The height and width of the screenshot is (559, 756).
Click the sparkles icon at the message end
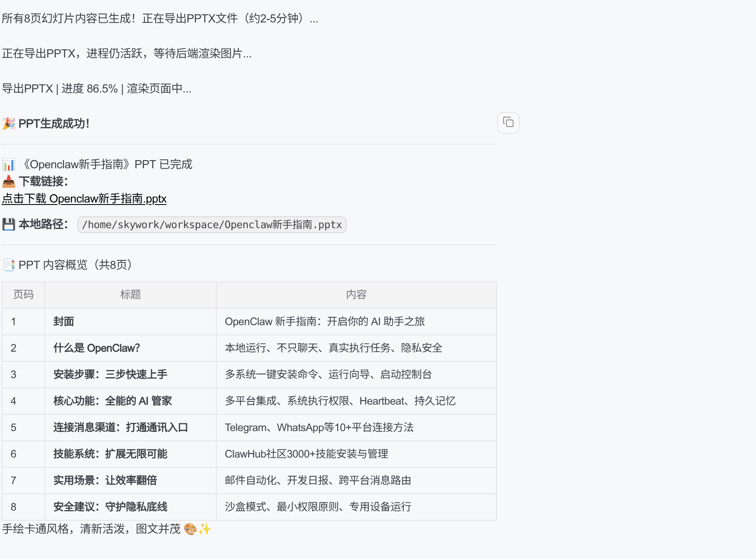click(x=205, y=529)
